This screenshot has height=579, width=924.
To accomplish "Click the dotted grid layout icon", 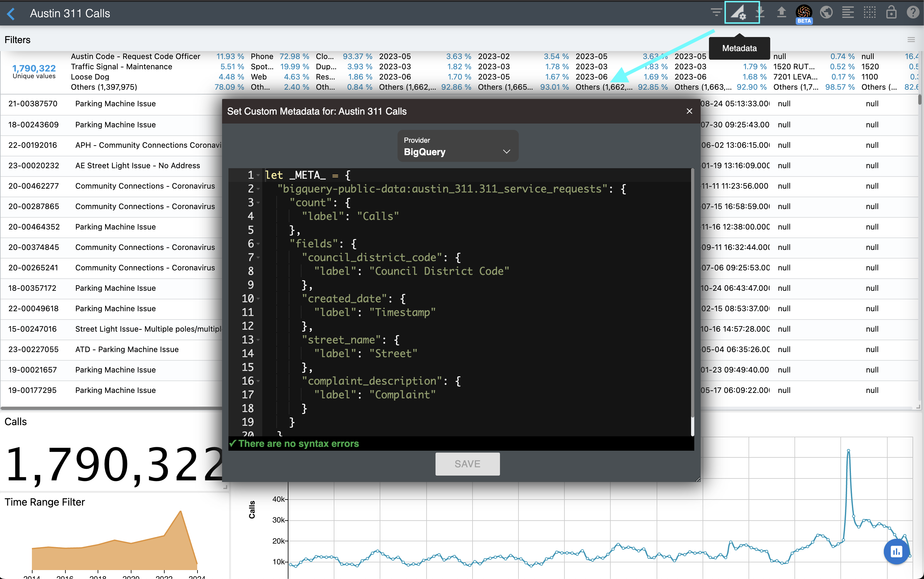I will click(870, 13).
